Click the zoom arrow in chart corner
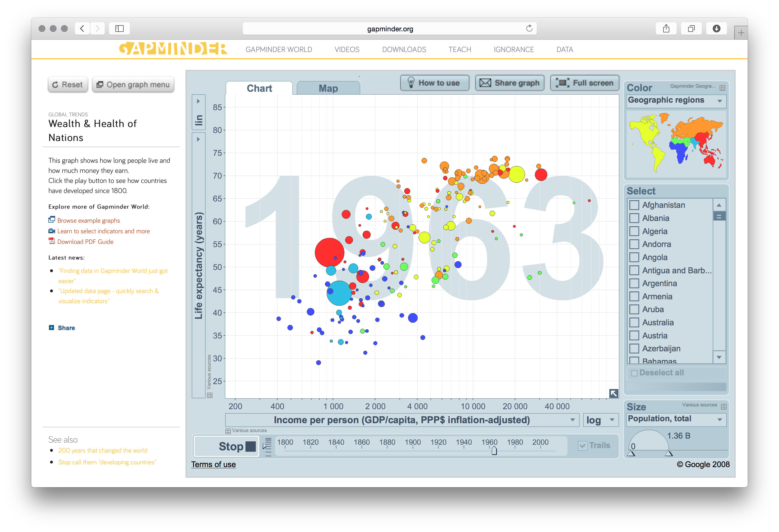Viewport: 779px width, 532px height. point(614,394)
